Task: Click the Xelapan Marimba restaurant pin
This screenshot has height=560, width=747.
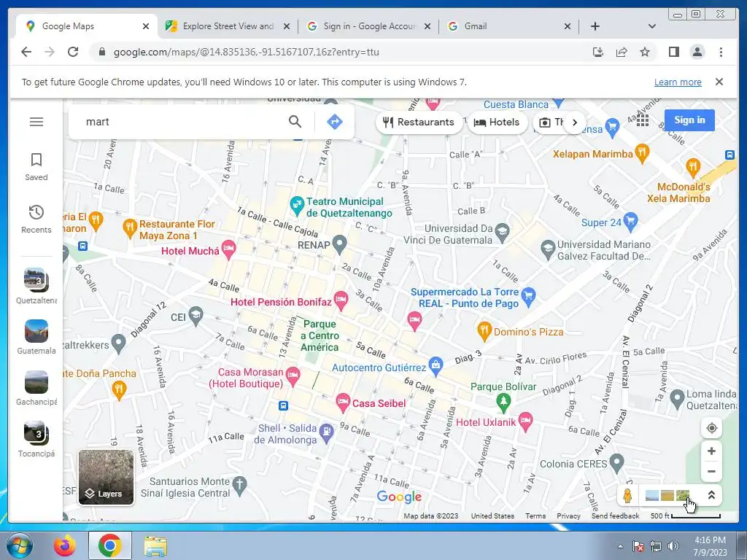Action: pos(642,153)
